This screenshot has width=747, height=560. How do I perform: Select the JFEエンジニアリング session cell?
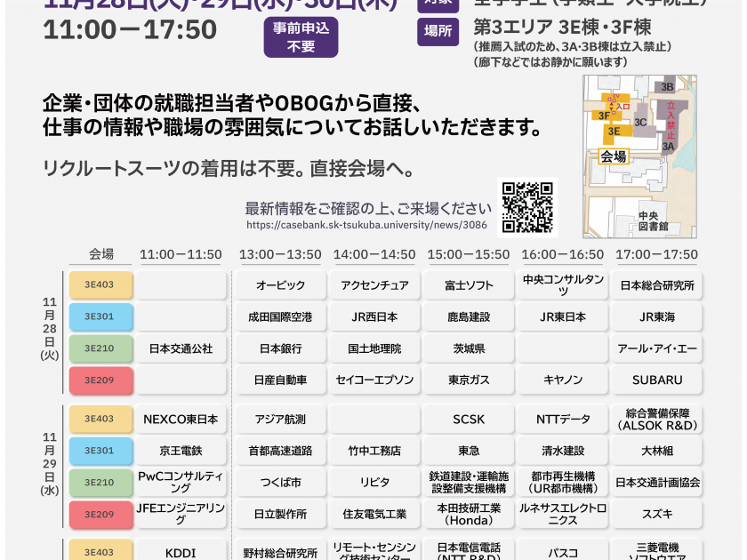tap(181, 515)
